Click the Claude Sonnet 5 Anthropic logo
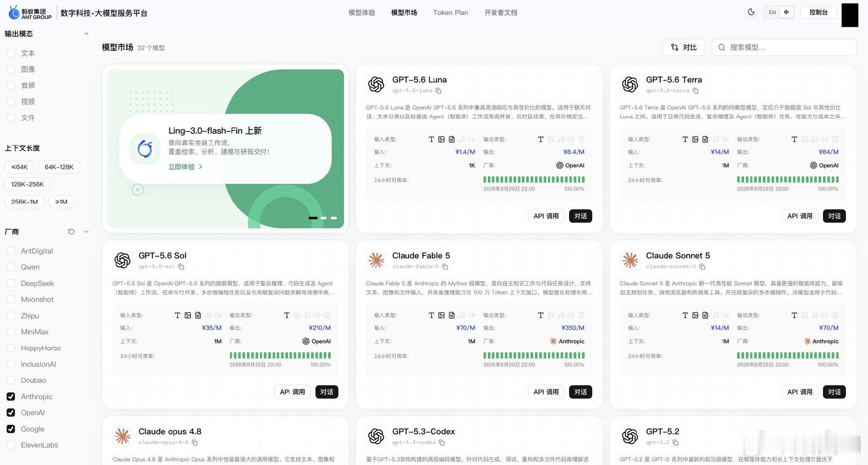868x465 pixels. click(630, 260)
